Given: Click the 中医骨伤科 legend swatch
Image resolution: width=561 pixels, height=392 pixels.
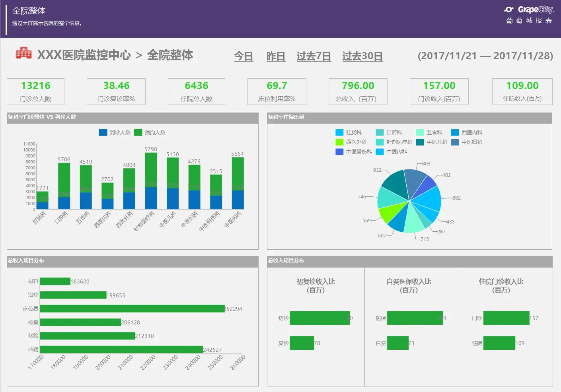Looking at the screenshot, I should pos(339,151).
